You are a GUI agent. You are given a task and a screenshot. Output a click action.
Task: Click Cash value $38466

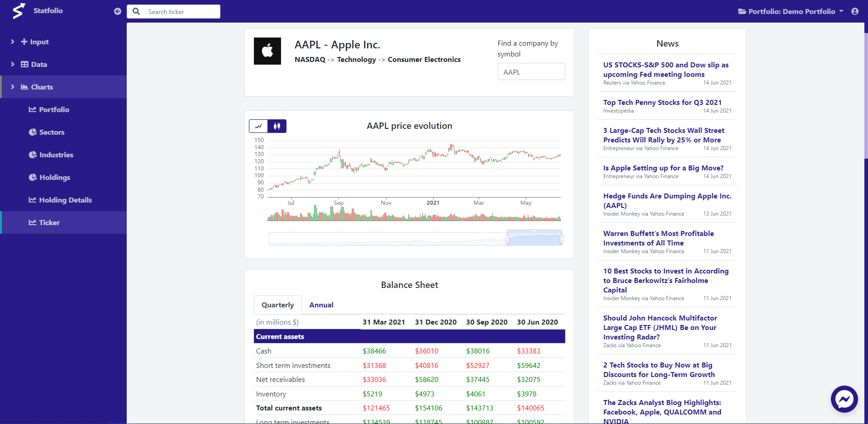(374, 351)
